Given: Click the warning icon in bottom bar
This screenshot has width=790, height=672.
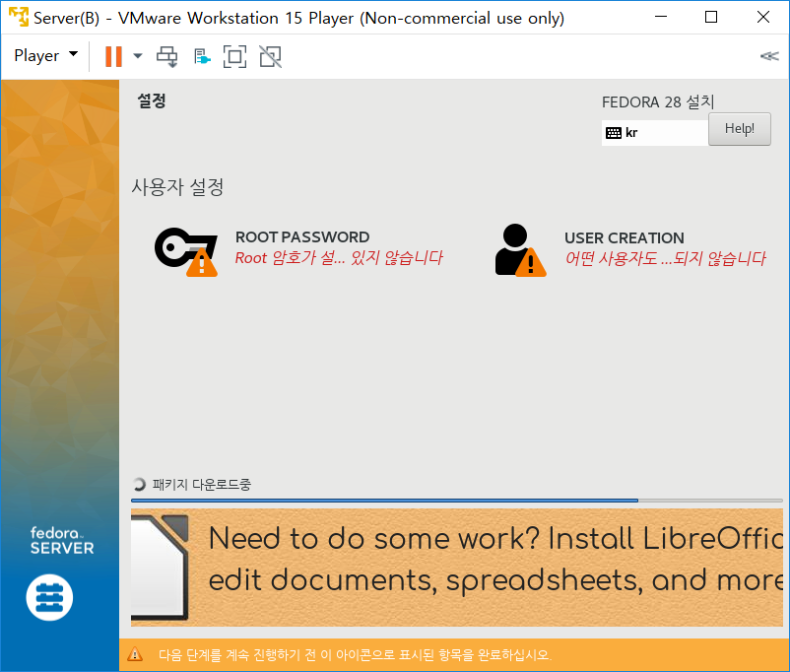Looking at the screenshot, I should 135,654.
